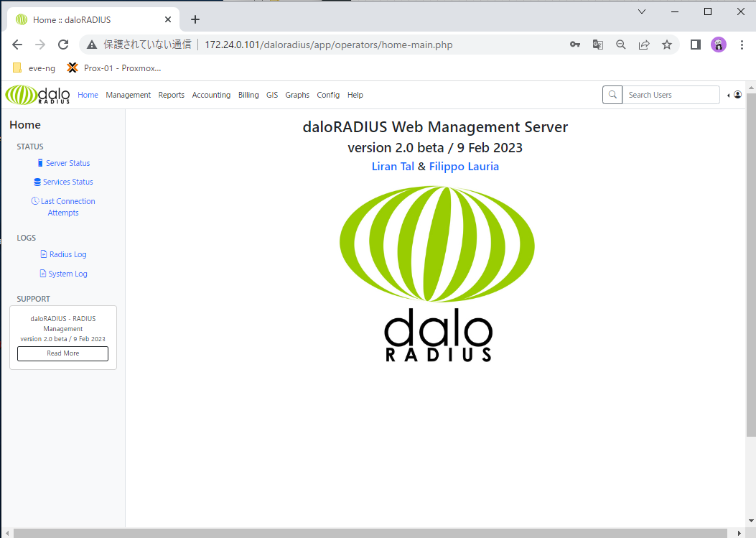Click the browser forward arrow
The width and height of the screenshot is (756, 538).
[x=40, y=45]
